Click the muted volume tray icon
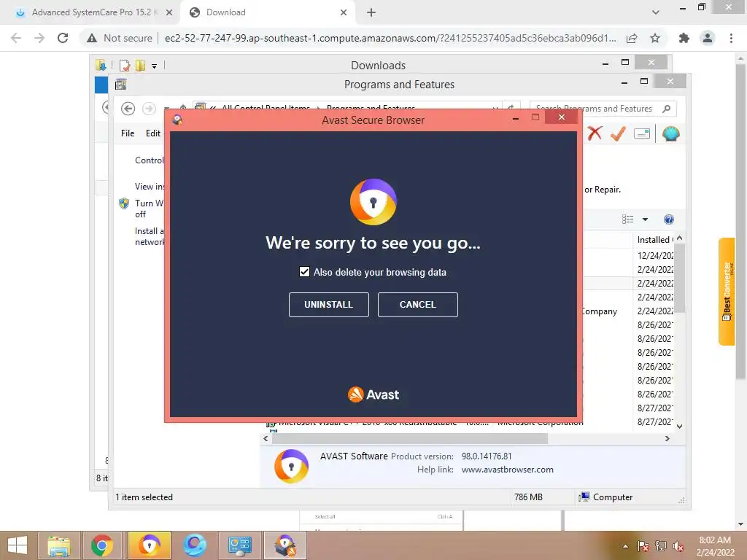The width and height of the screenshot is (747, 560). point(678,546)
